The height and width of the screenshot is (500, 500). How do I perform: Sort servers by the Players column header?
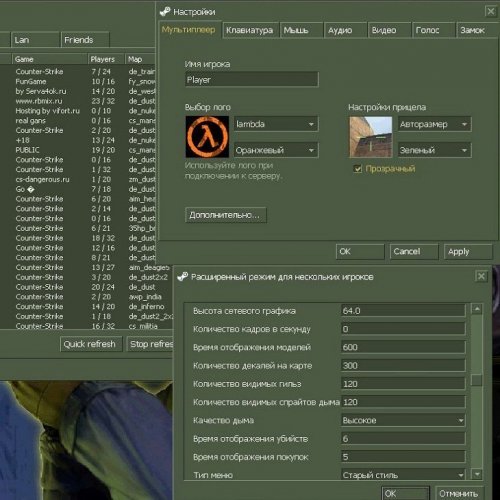click(x=106, y=59)
